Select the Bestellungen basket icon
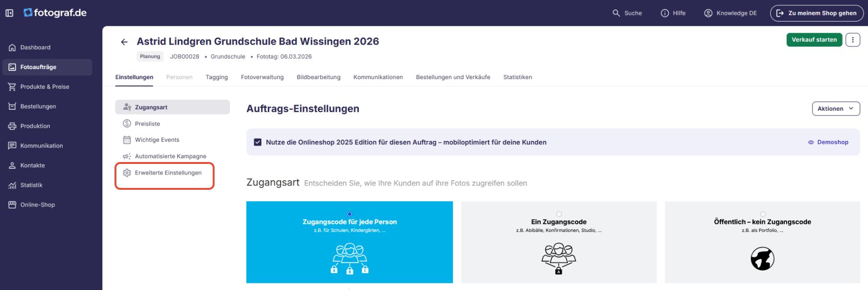868x290 pixels. pos(12,106)
